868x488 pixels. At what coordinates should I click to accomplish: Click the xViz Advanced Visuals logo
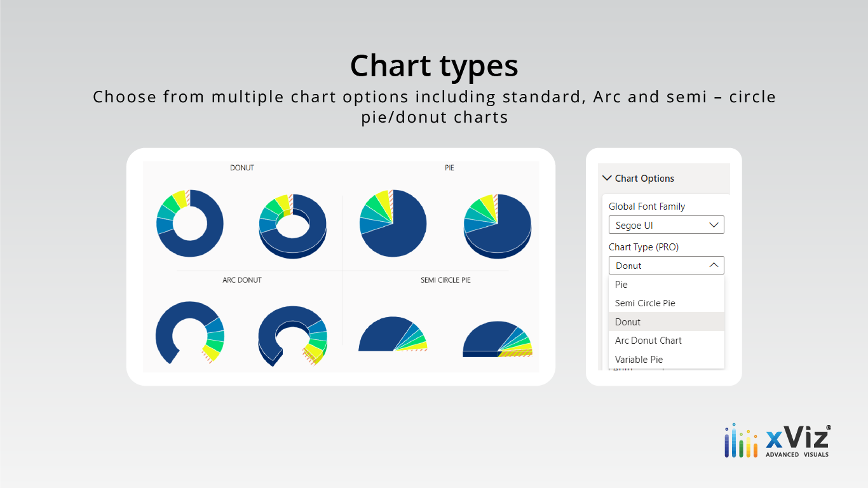coord(777,440)
